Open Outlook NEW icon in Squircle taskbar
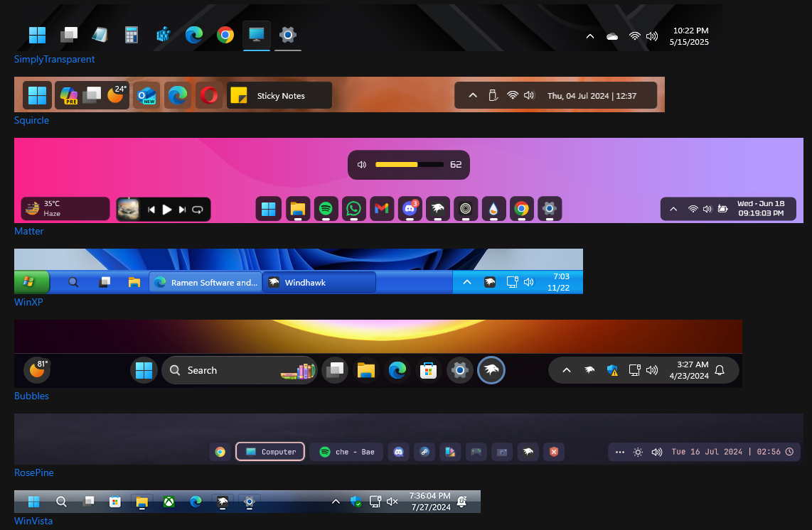Viewport: 812px width, 530px height. (146, 95)
